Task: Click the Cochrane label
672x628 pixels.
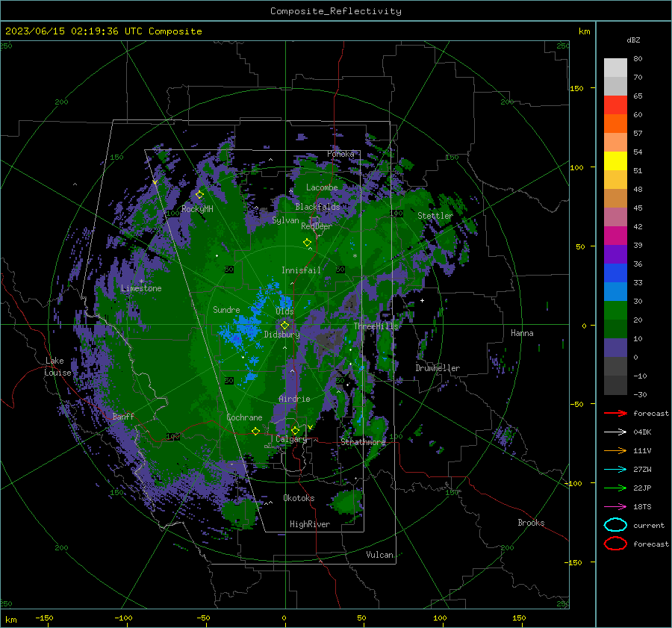Action: 244,417
